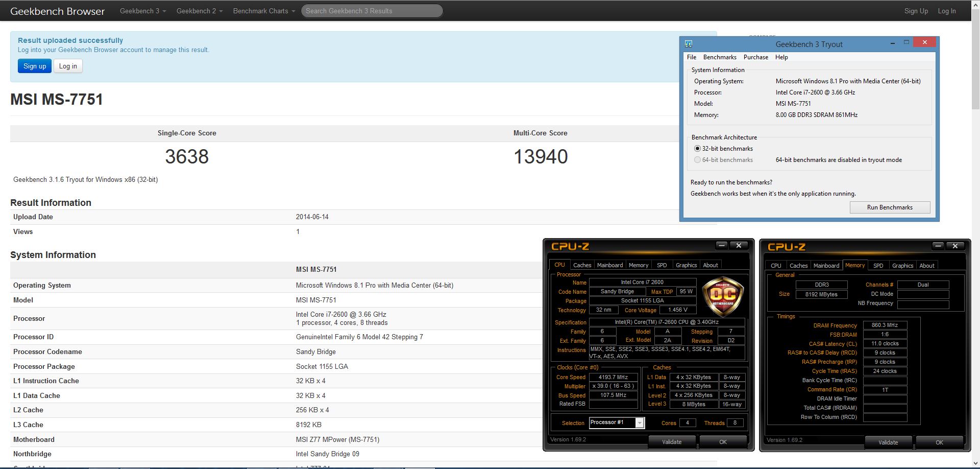This screenshot has width=980, height=469.
Task: Click the Core Speed value 4193.7 MHz
Action: [614, 377]
